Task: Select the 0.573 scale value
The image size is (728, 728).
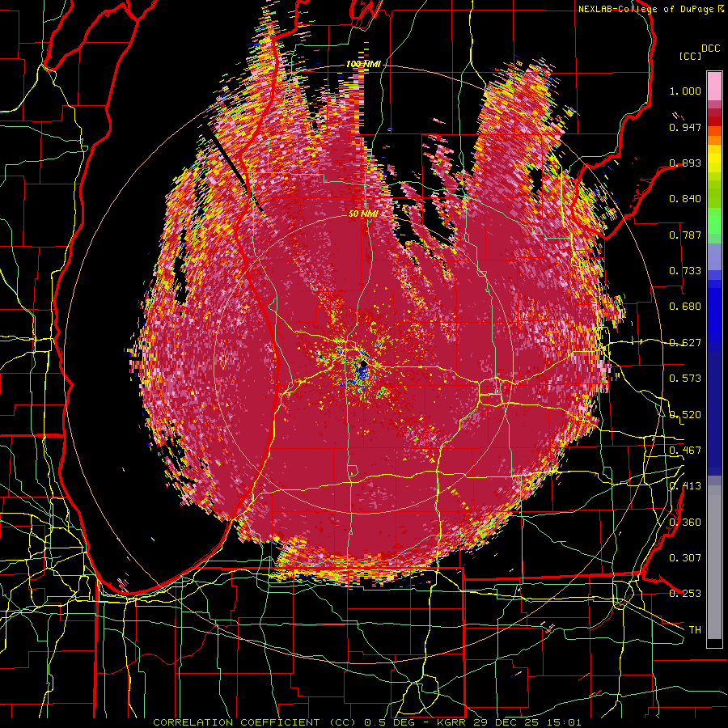Action: coord(685,379)
